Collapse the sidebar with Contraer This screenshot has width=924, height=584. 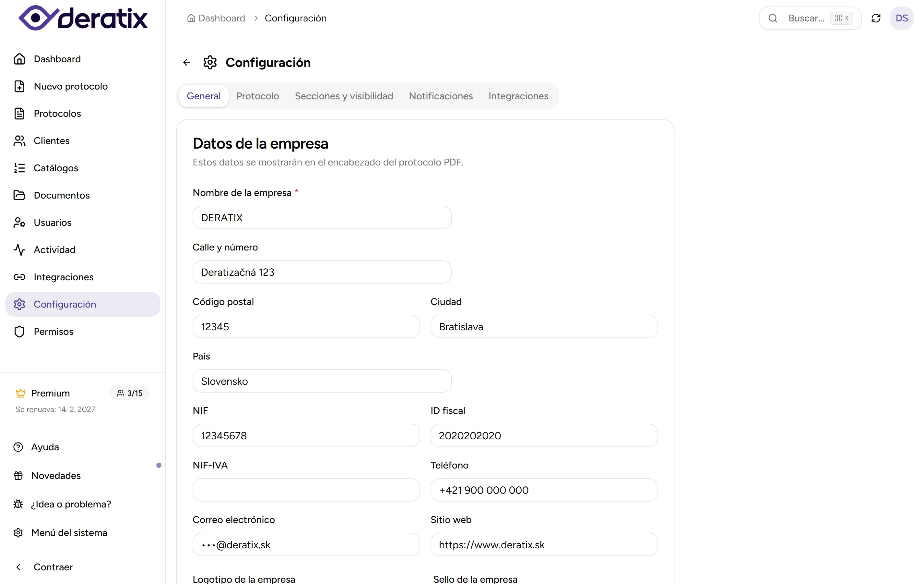pos(53,567)
